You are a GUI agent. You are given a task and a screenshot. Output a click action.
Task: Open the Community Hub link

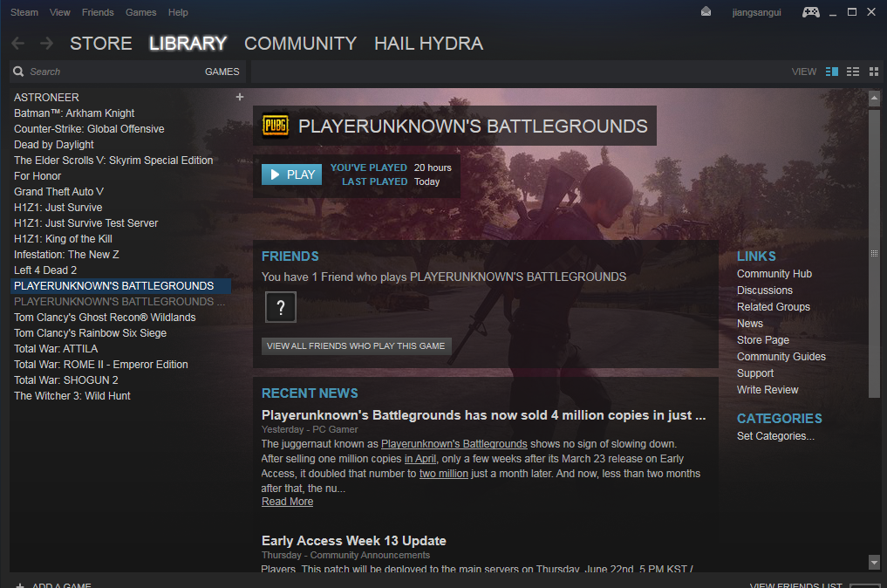[x=774, y=274]
